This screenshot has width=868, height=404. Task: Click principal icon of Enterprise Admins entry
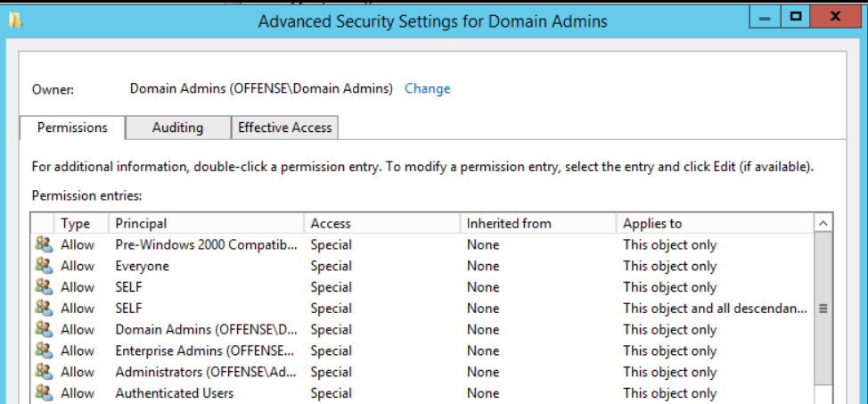43,351
